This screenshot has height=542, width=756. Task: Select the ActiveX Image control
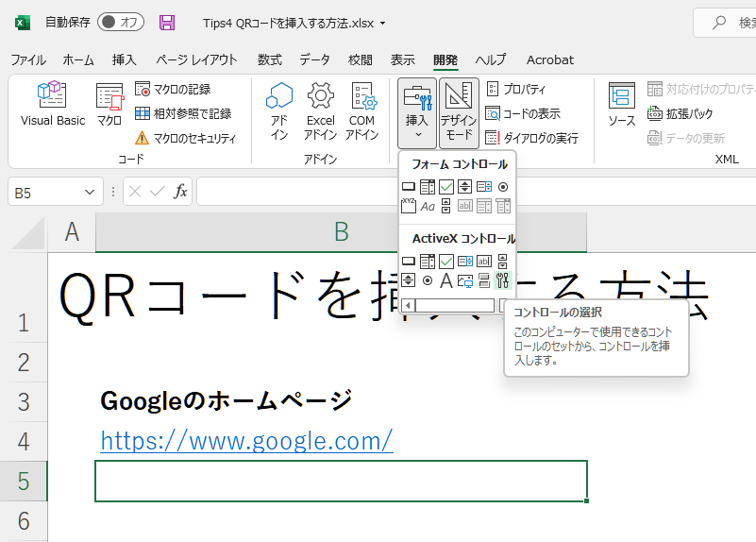pos(465,280)
